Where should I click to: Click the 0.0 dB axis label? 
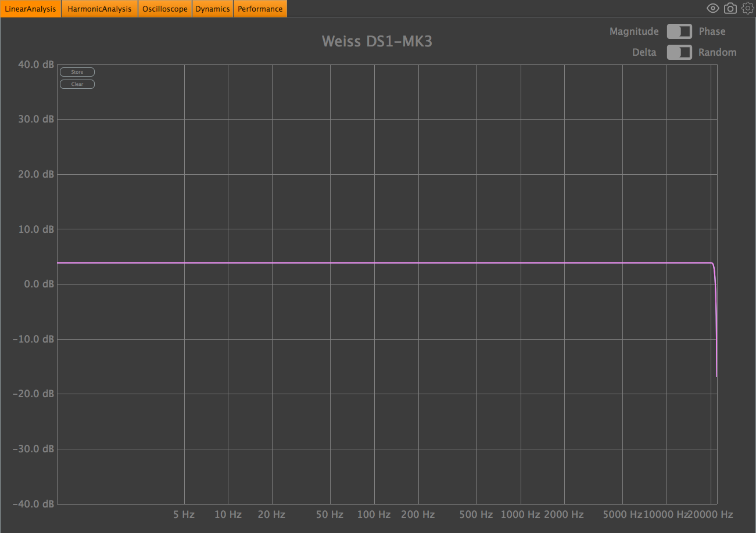39,284
